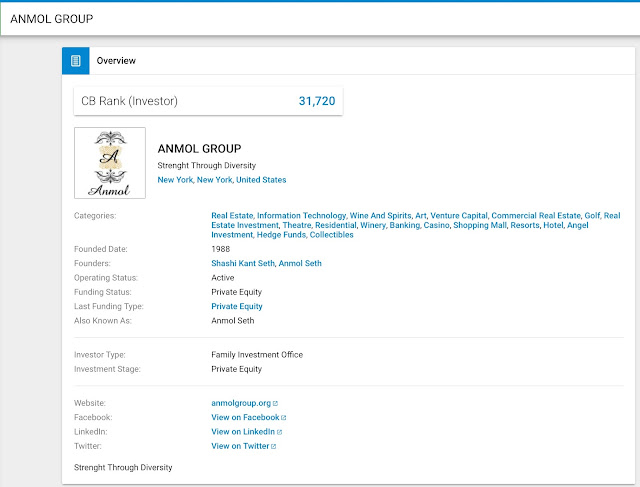Click the Categories field label
The width and height of the screenshot is (640, 487).
(x=95, y=216)
